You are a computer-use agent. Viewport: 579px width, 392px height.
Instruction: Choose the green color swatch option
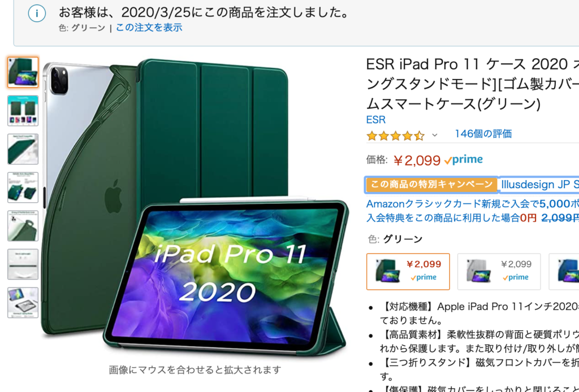[408, 272]
